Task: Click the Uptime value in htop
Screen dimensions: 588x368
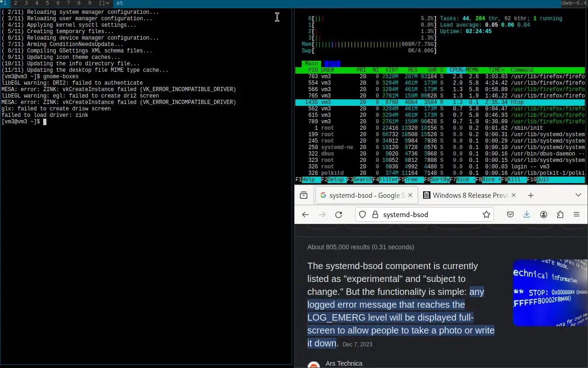Action: (x=479, y=31)
